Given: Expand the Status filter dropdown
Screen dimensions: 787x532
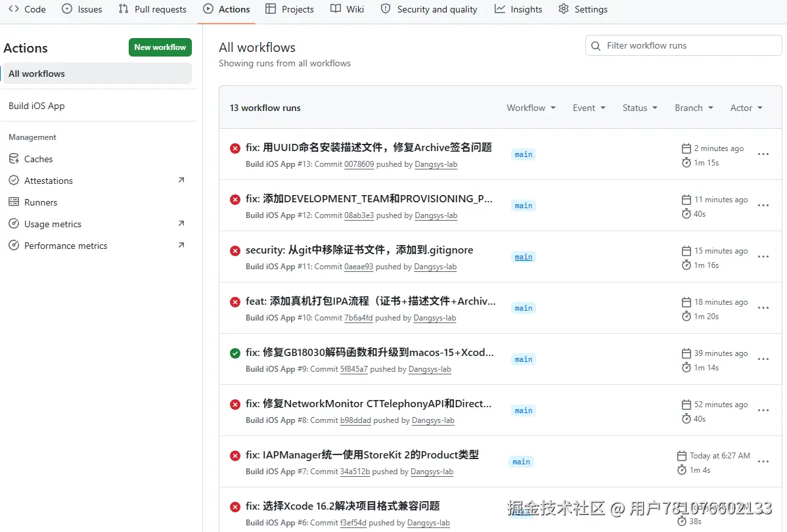Looking at the screenshot, I should pos(640,108).
